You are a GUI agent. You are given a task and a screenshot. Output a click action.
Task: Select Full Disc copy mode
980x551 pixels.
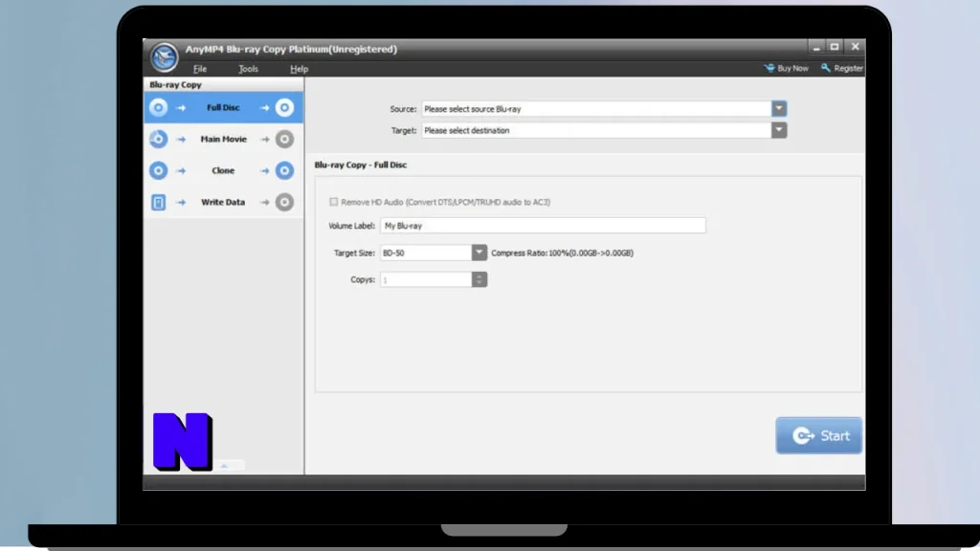(223, 107)
